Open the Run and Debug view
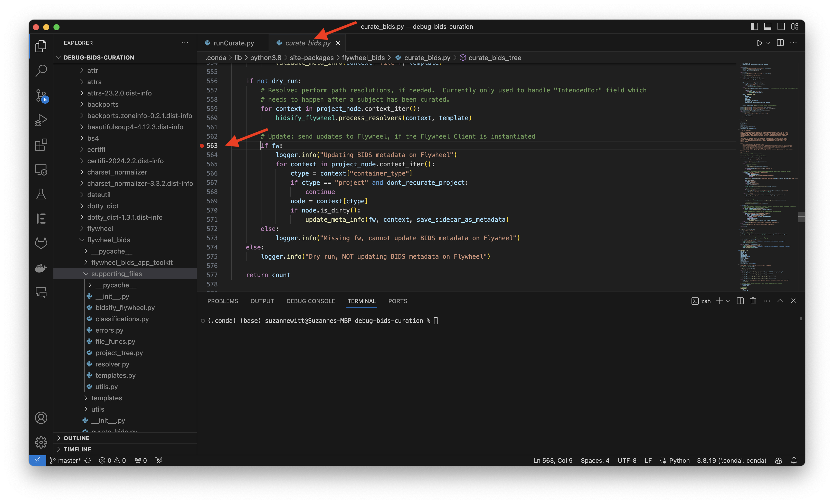This screenshot has height=504, width=834. [41, 120]
